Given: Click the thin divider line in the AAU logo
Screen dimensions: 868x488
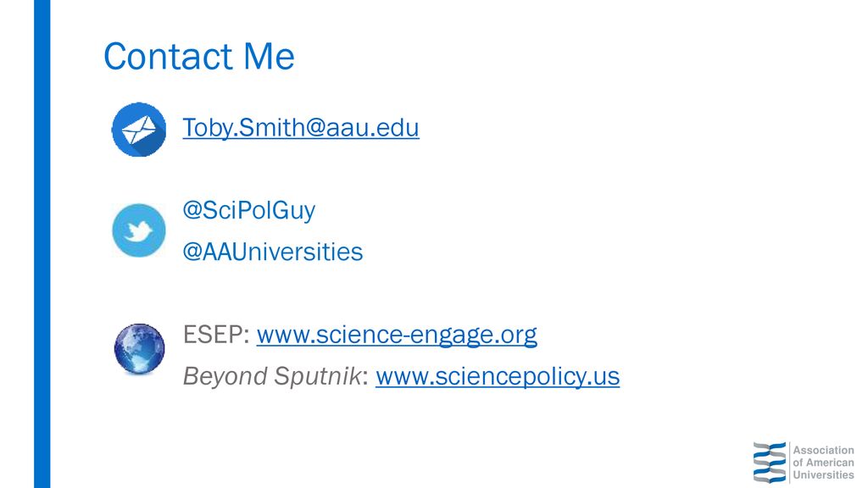Looking at the screenshot, I should click(790, 463).
